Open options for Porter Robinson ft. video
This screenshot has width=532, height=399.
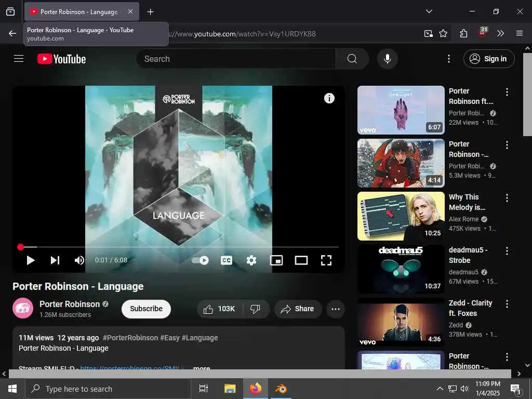[507, 92]
